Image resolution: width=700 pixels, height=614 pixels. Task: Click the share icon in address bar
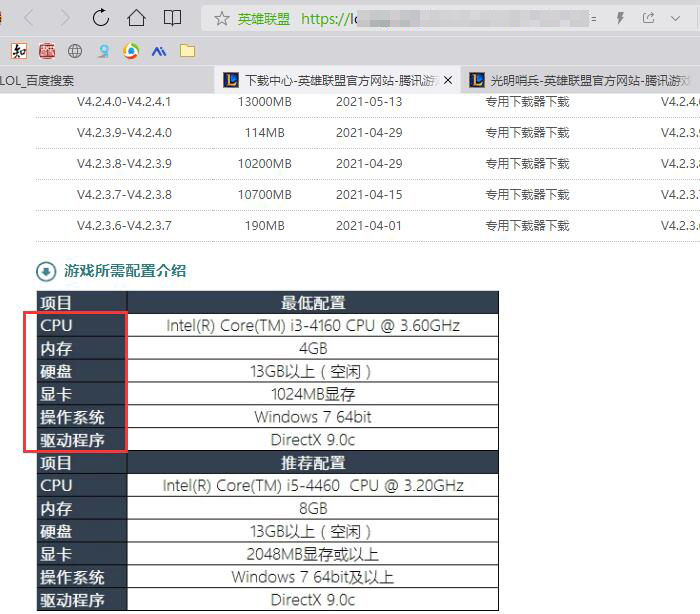[x=648, y=18]
